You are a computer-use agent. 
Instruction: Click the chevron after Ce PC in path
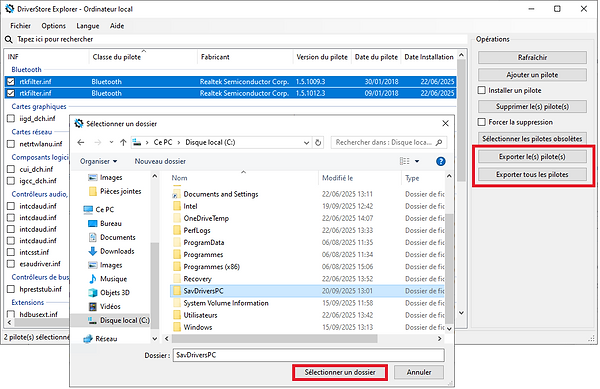[178, 143]
